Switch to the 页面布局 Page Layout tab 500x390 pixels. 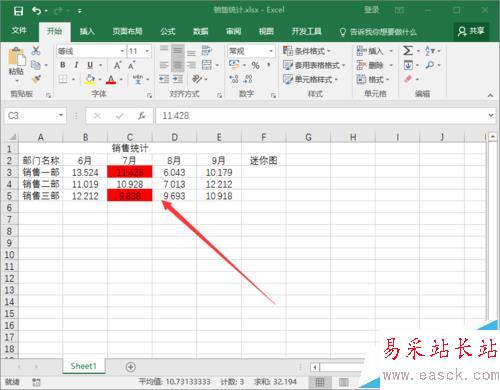[127, 31]
